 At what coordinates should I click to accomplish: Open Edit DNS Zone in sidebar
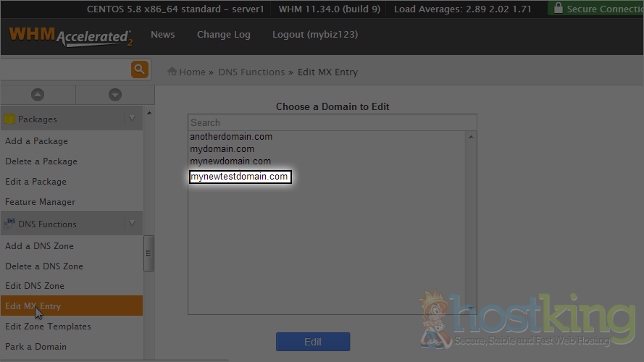tap(35, 286)
